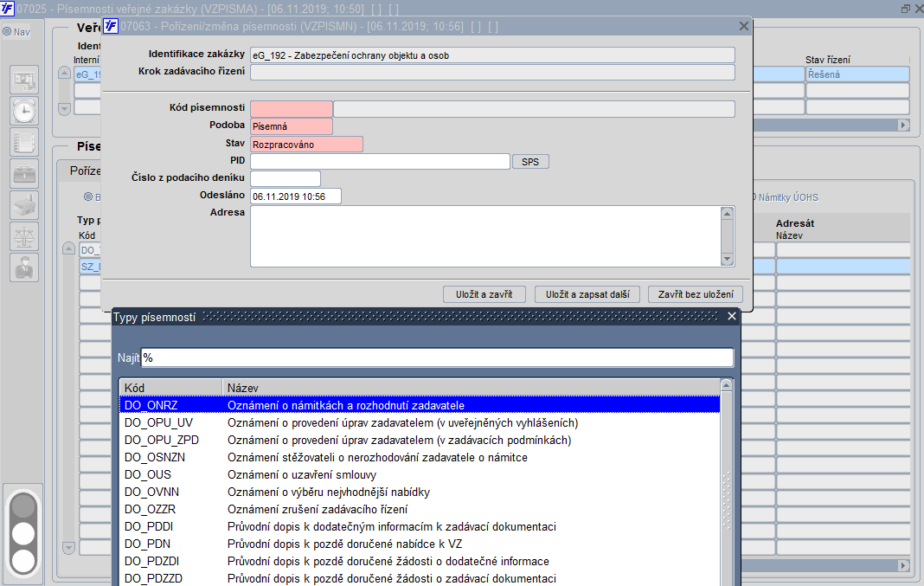Select the Námitky ÚOHS radio option

tap(785, 197)
